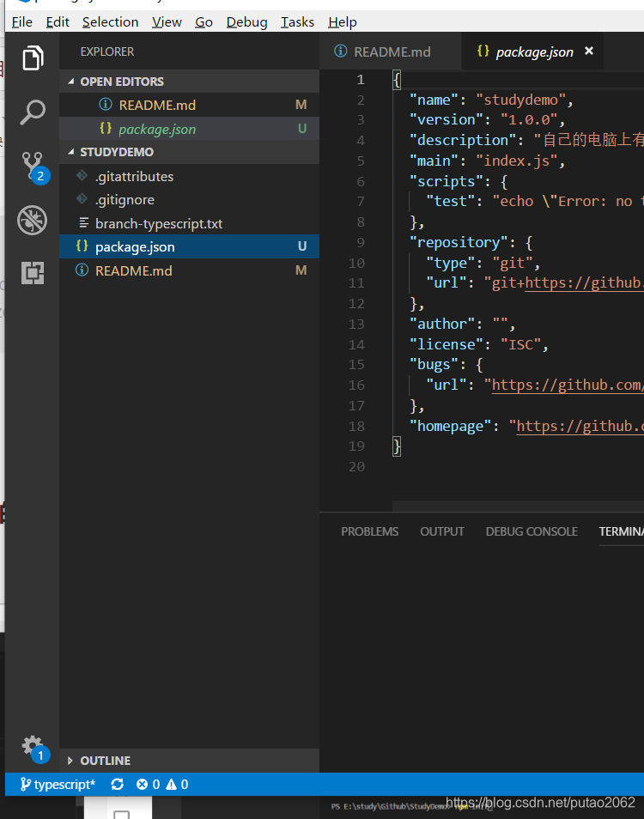Click the git+https://github repository URL link

584,282
